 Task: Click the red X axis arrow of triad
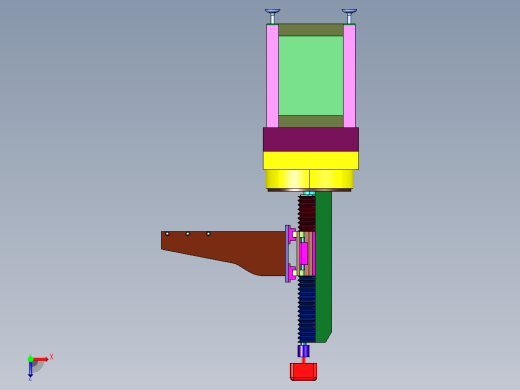pyautogui.click(x=41, y=359)
